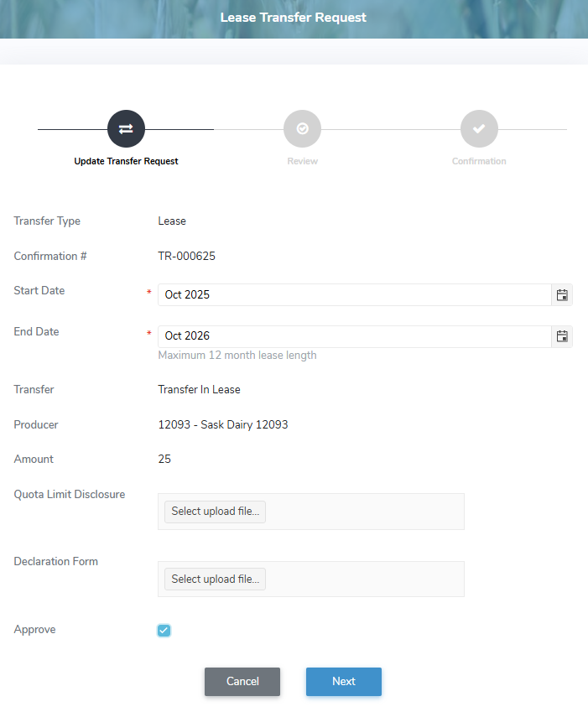Select upload file for Declaration Form
Screen dimensions: 588x712
pos(215,579)
